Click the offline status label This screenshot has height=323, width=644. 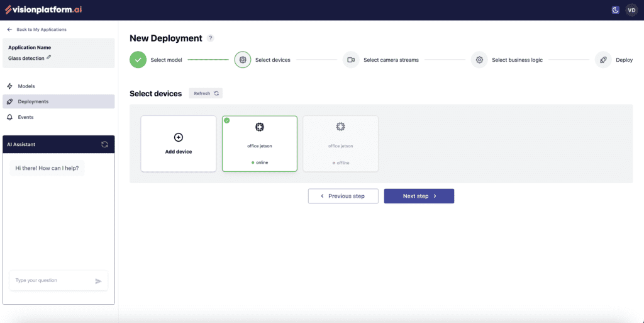341,162
